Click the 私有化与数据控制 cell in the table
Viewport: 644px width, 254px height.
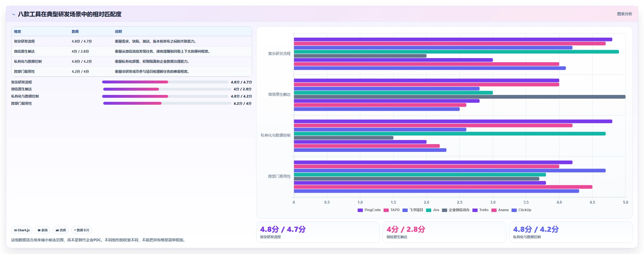coord(28,62)
